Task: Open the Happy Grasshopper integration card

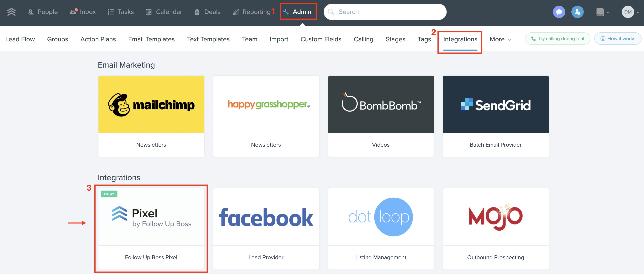Action: coord(266,116)
